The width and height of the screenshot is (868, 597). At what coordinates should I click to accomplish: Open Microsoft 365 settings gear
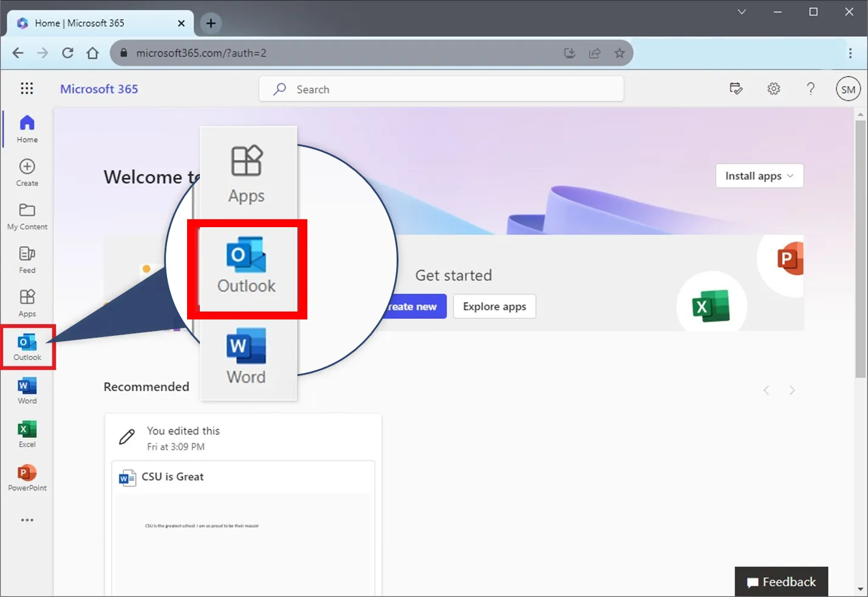tap(773, 89)
